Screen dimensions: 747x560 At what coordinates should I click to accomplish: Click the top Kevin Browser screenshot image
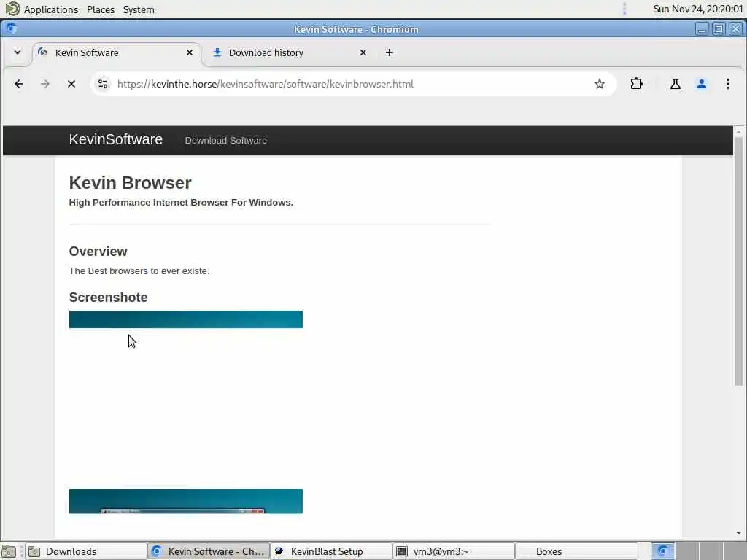(x=186, y=319)
